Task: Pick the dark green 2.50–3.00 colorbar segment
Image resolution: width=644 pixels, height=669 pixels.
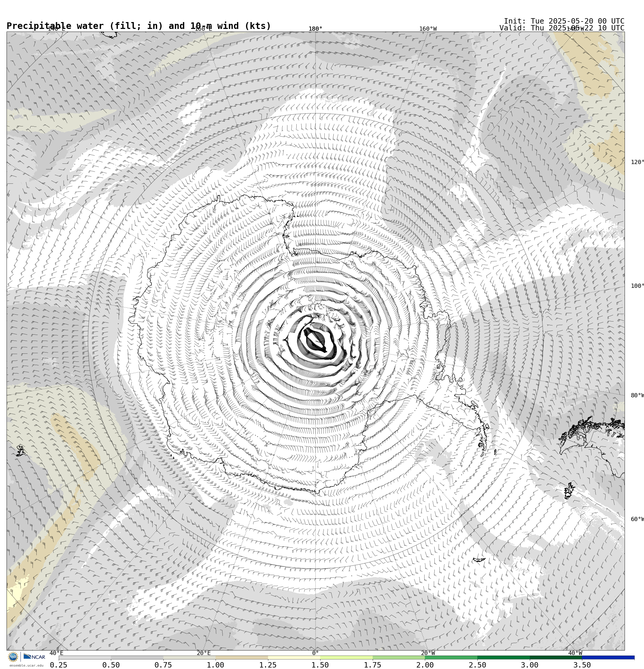Action: click(503, 657)
